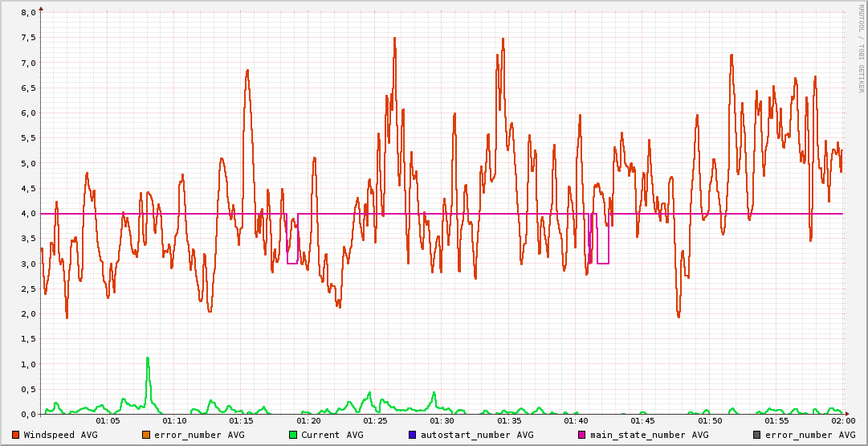Click the magenta main_state_number legend swatch
The height and width of the screenshot is (446, 868).
point(582,435)
